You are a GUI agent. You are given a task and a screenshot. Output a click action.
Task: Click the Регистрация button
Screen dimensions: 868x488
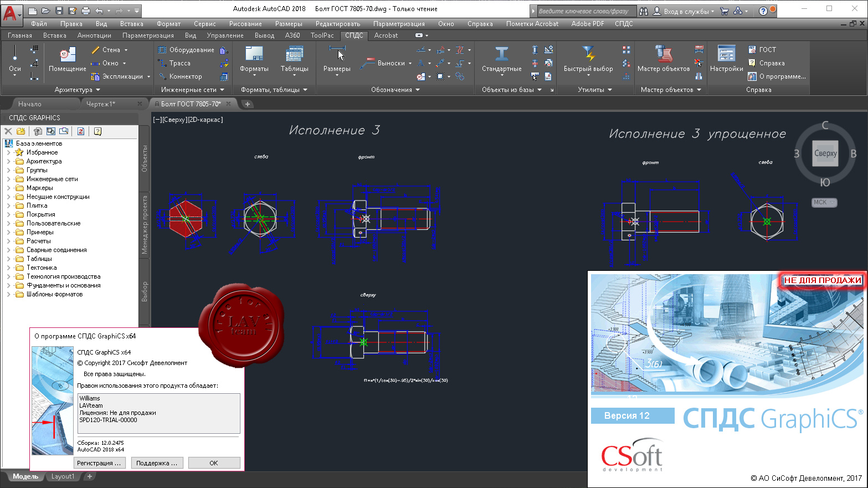point(99,463)
